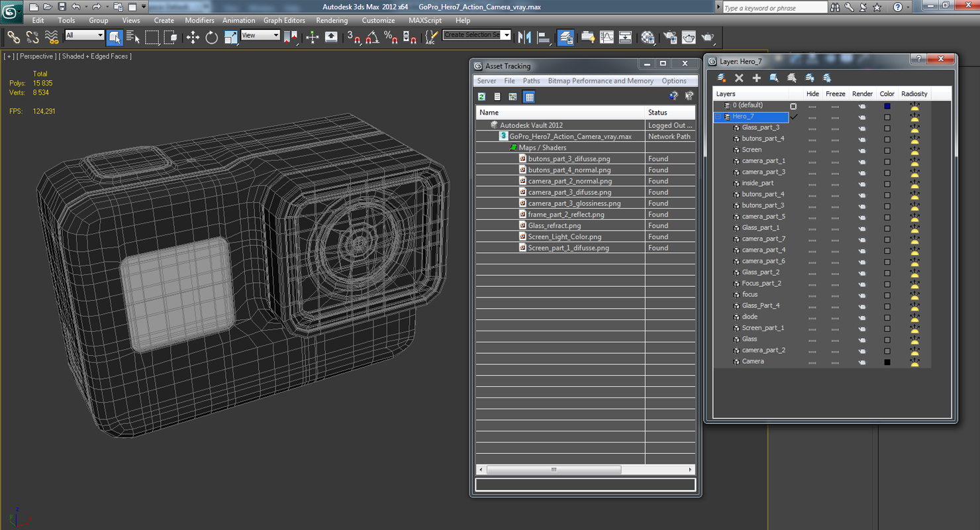Open the Curve Editor icon
This screenshot has width=980, height=530.
click(x=607, y=37)
